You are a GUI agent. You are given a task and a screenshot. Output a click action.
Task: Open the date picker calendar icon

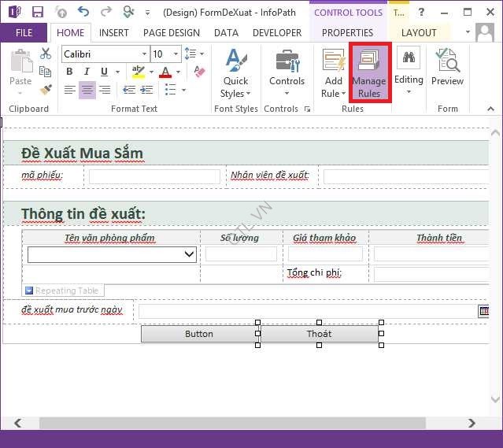(483, 311)
